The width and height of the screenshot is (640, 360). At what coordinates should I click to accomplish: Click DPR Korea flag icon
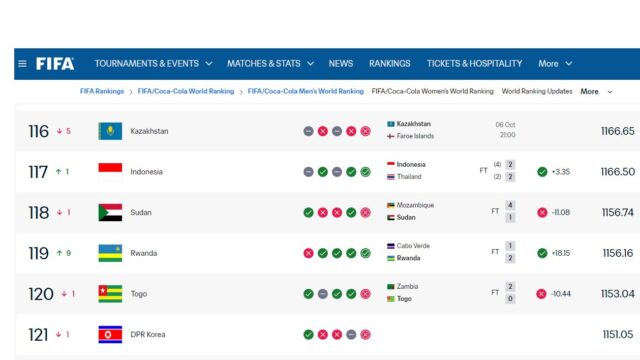[110, 335]
